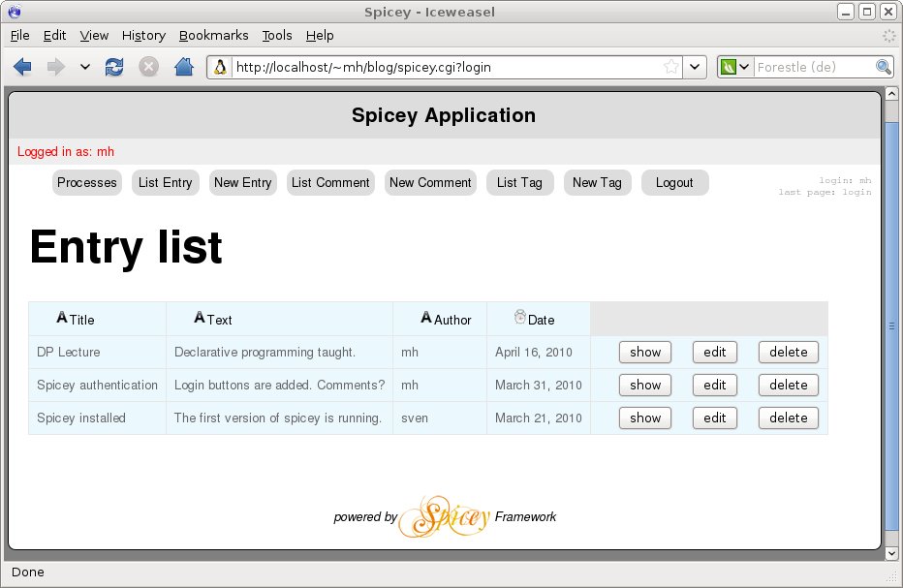
Task: Click the string type icon beside Title
Action: coord(62,317)
